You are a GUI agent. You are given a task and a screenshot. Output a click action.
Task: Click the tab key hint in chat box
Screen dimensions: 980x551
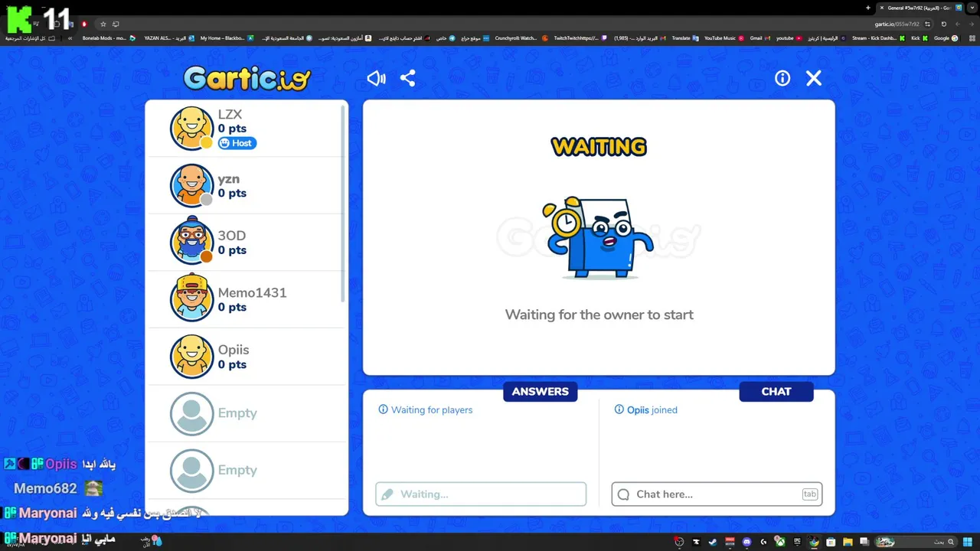click(x=809, y=494)
